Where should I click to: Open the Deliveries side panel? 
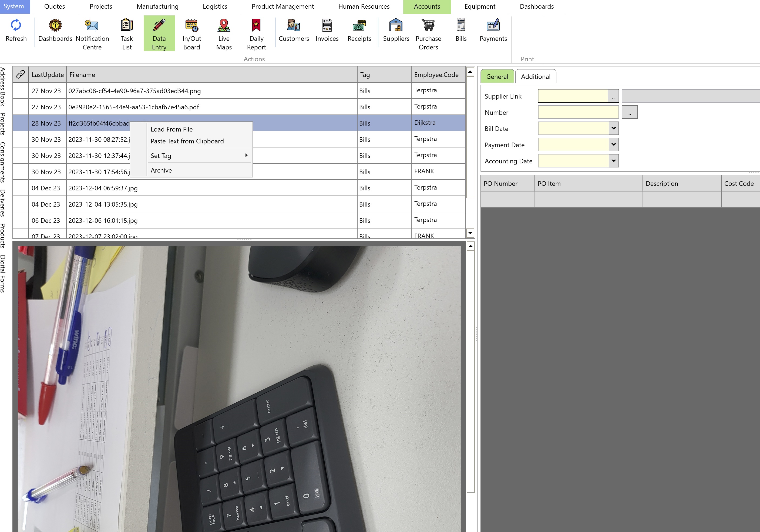point(3,203)
